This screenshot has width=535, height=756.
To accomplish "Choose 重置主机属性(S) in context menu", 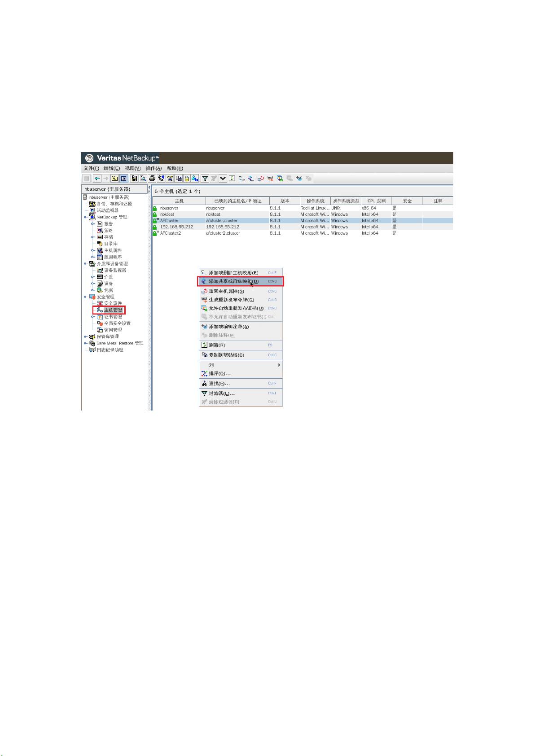I will pos(241,291).
